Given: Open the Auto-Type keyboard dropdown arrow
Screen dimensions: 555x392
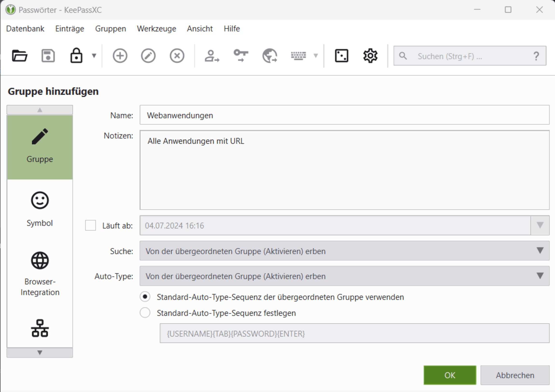Looking at the screenshot, I should coord(316,56).
